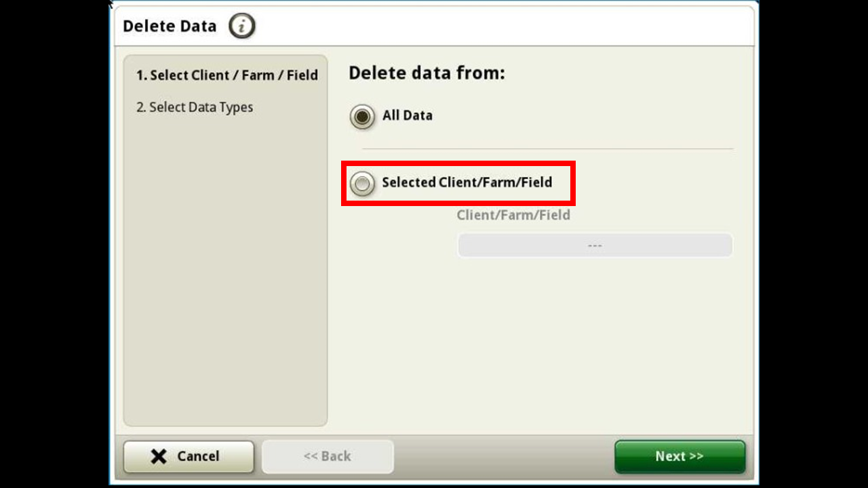
Task: Cancel the Delete Data wizard
Action: (189, 456)
